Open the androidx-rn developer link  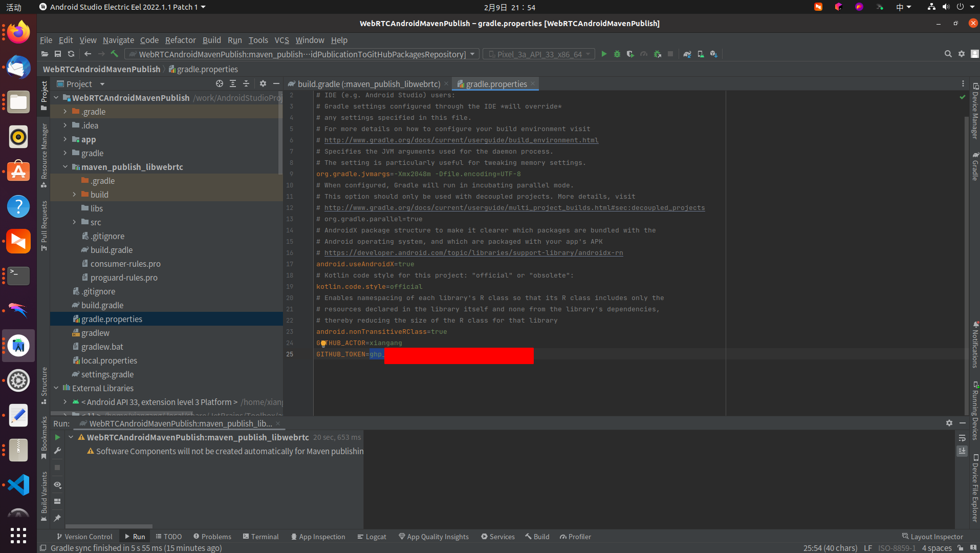click(x=473, y=253)
